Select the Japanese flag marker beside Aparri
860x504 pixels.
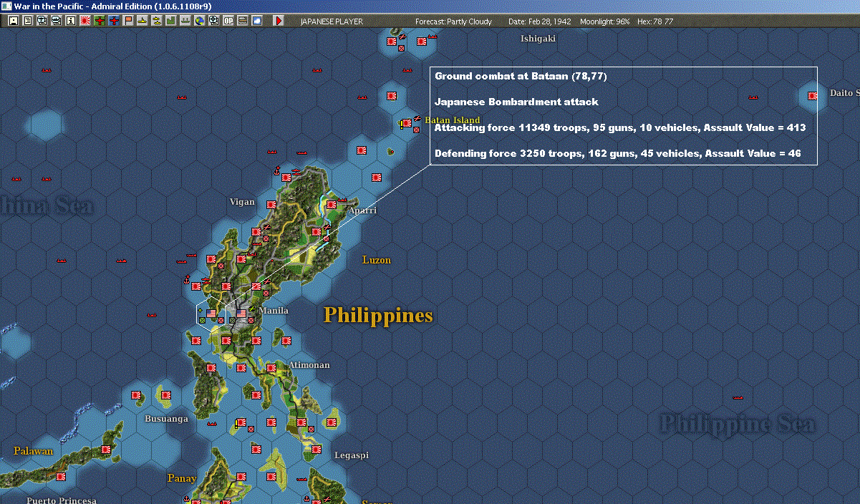coord(331,204)
